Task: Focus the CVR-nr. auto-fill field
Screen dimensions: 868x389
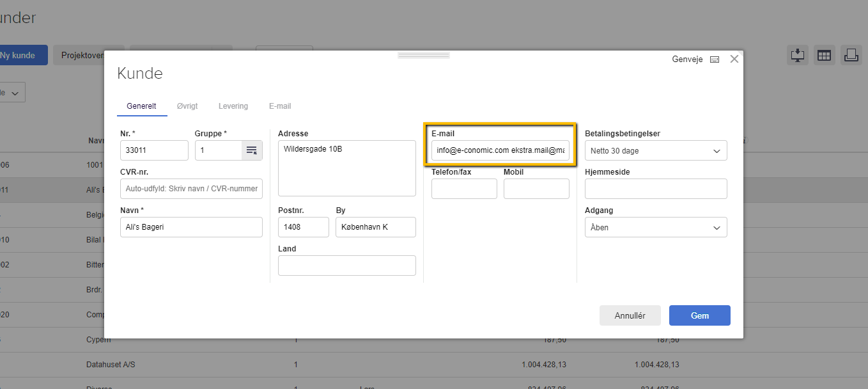Action: coord(191,189)
